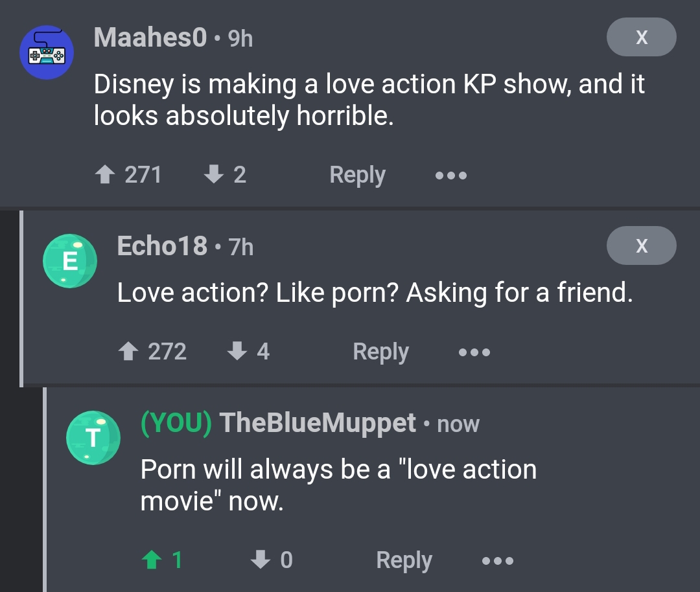The width and height of the screenshot is (700, 592).
Task: Downvote Echo18's reply
Action: tap(237, 351)
